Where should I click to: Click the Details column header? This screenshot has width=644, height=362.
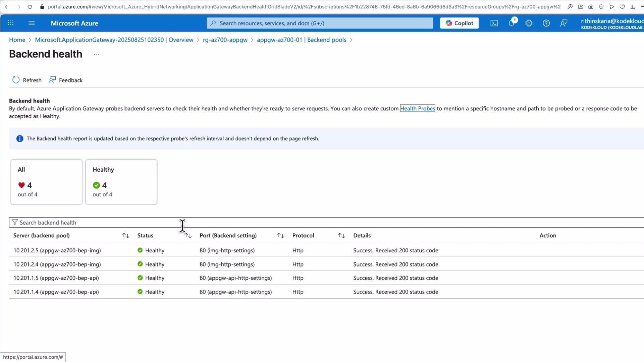click(x=362, y=236)
